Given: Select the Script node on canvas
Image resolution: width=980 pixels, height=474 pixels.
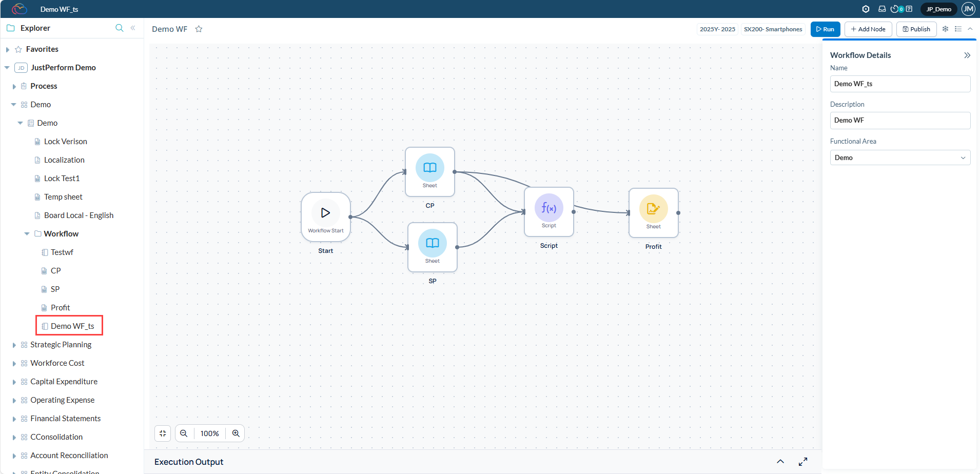Looking at the screenshot, I should (548, 211).
